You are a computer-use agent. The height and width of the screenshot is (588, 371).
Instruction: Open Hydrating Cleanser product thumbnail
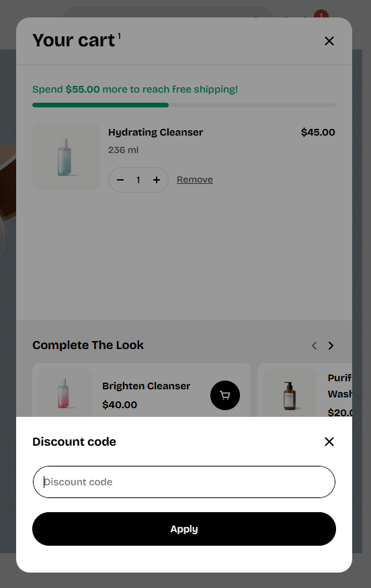coord(66,157)
